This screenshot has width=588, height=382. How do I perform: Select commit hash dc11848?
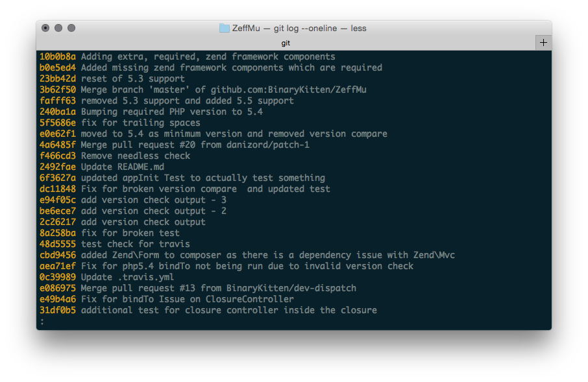57,189
